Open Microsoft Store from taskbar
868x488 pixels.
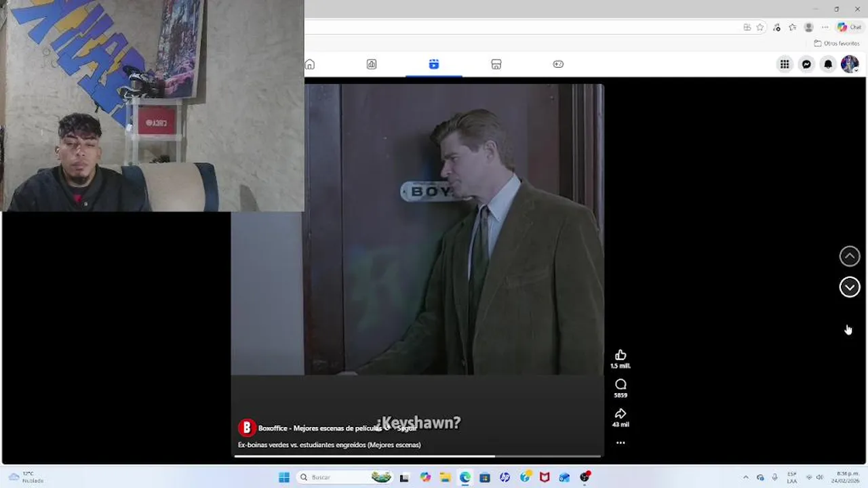click(485, 477)
